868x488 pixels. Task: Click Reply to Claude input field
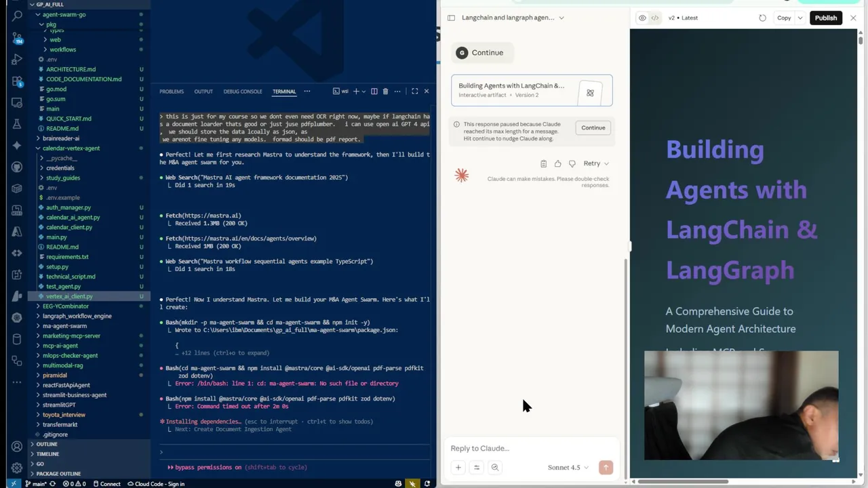(x=532, y=448)
